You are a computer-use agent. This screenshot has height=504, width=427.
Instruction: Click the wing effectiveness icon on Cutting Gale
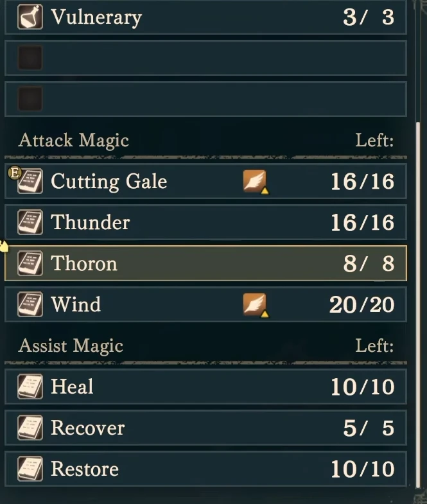(256, 182)
